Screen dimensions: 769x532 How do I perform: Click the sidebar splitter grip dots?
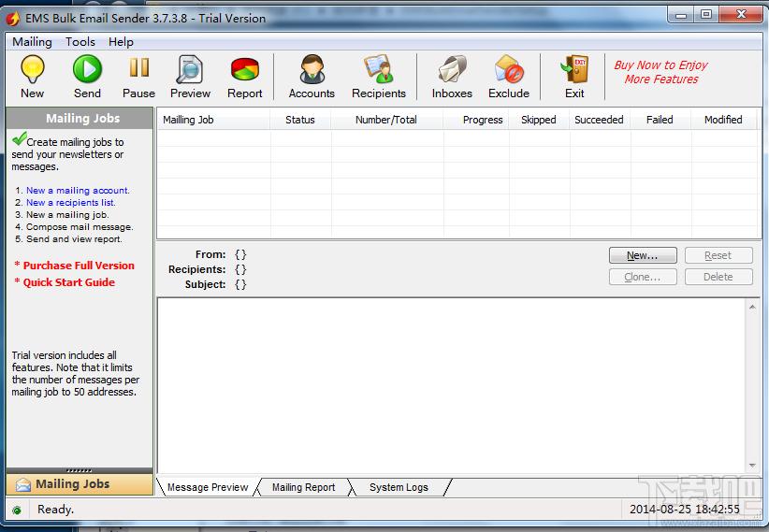79,470
